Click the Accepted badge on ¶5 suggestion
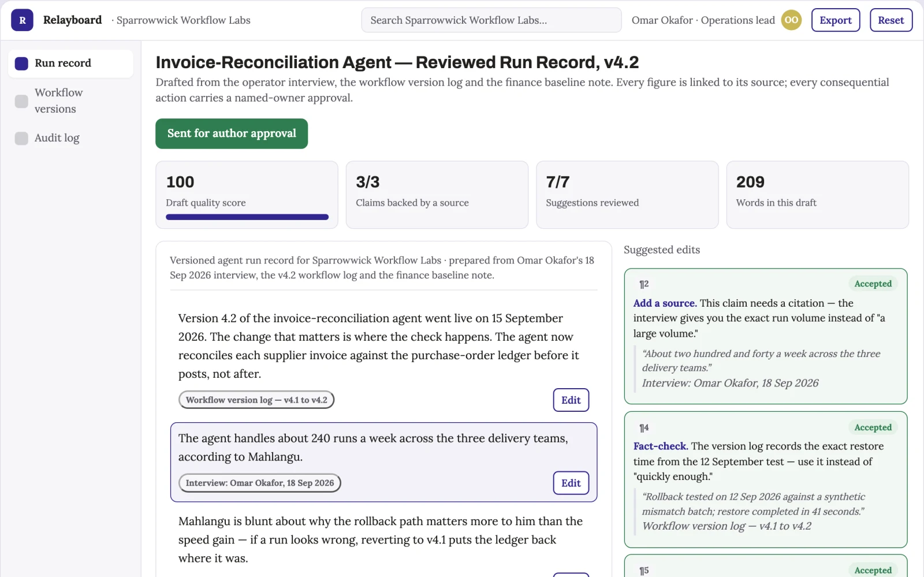Screen dimensions: 924x577 click(873, 570)
